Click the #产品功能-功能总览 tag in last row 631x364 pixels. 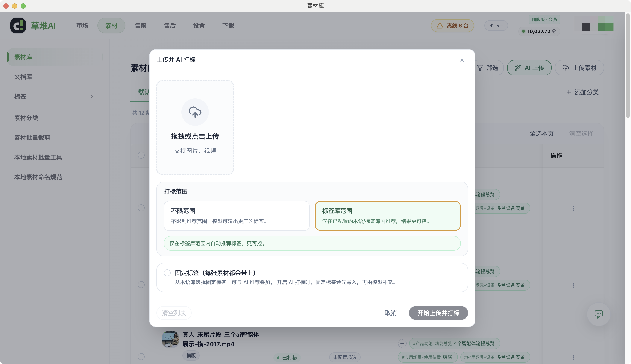(455, 343)
